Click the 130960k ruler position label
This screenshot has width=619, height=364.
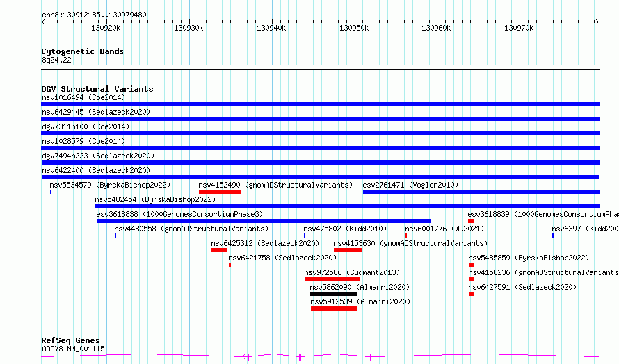pos(436,28)
